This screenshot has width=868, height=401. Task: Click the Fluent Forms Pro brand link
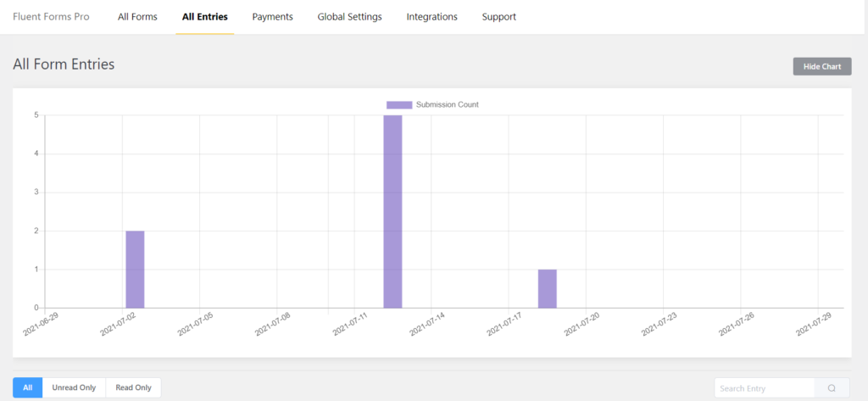click(51, 17)
